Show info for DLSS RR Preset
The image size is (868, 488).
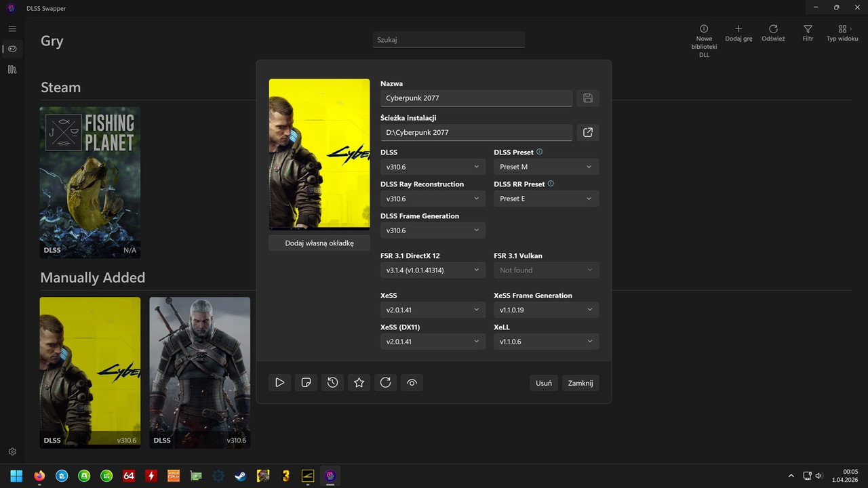point(551,184)
